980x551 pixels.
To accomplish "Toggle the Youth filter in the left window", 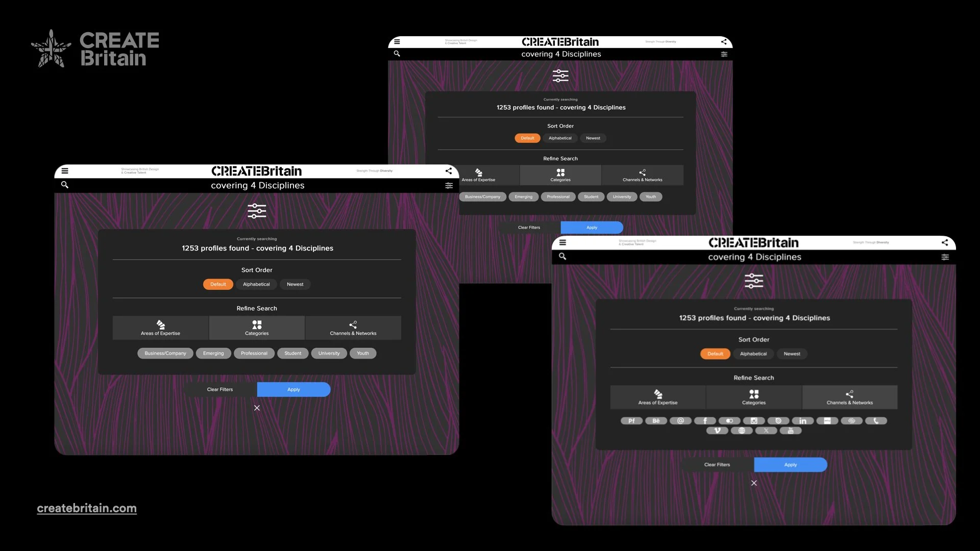I will [363, 353].
